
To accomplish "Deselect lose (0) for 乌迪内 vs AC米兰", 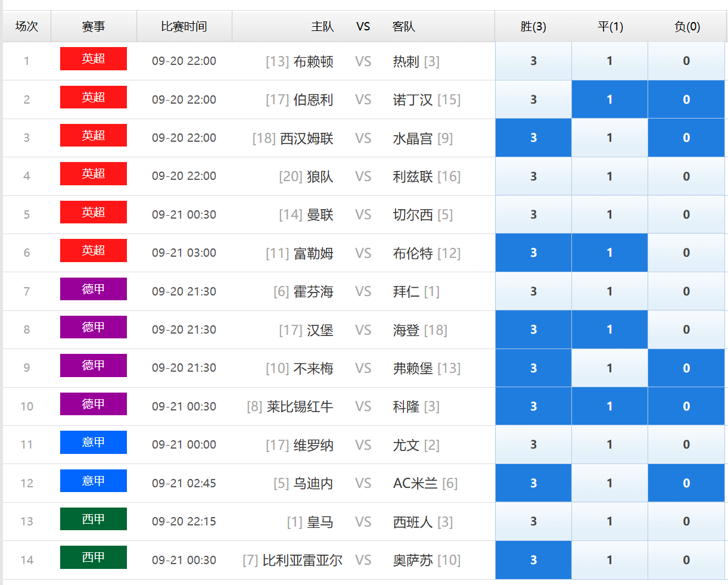I will tap(686, 483).
